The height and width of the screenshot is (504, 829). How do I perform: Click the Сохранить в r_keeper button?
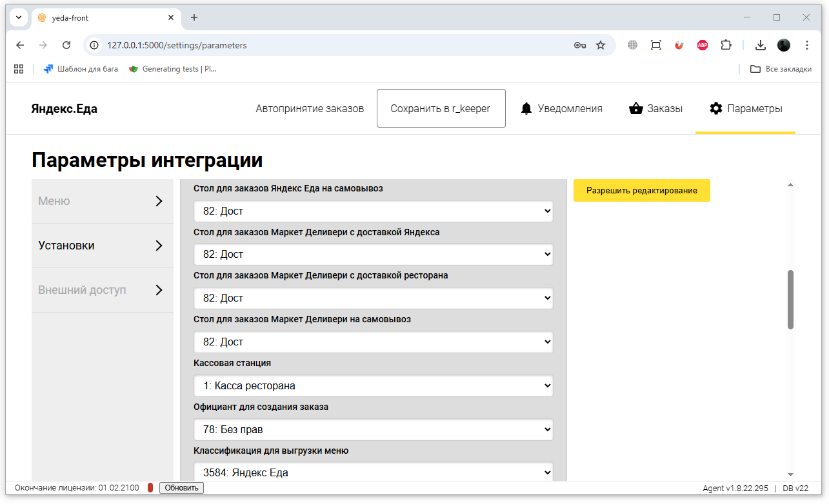441,108
